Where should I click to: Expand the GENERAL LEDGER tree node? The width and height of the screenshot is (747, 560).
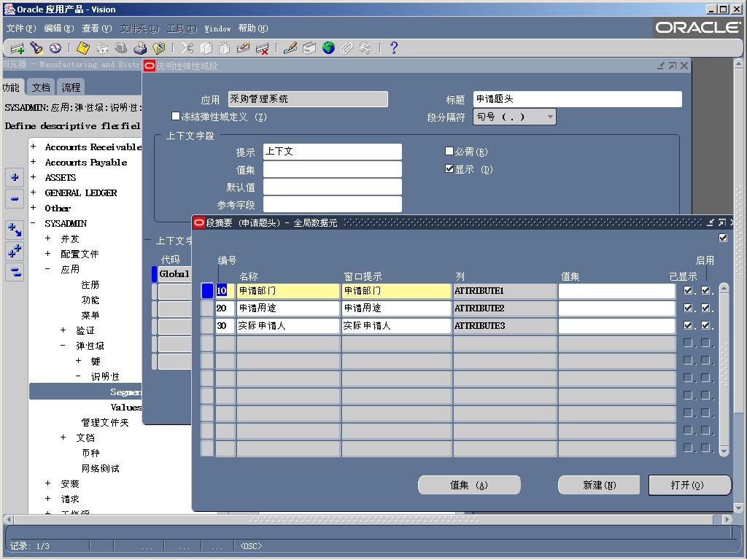coord(33,192)
